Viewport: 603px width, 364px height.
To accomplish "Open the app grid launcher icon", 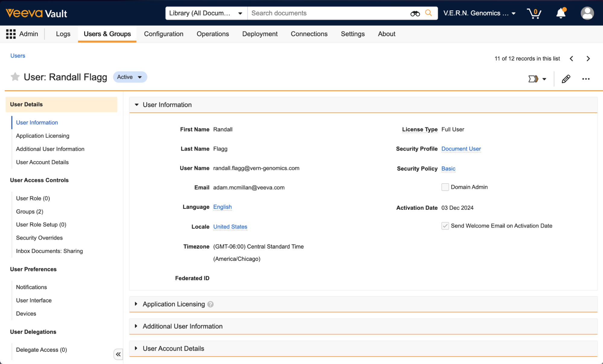I will [x=11, y=34].
